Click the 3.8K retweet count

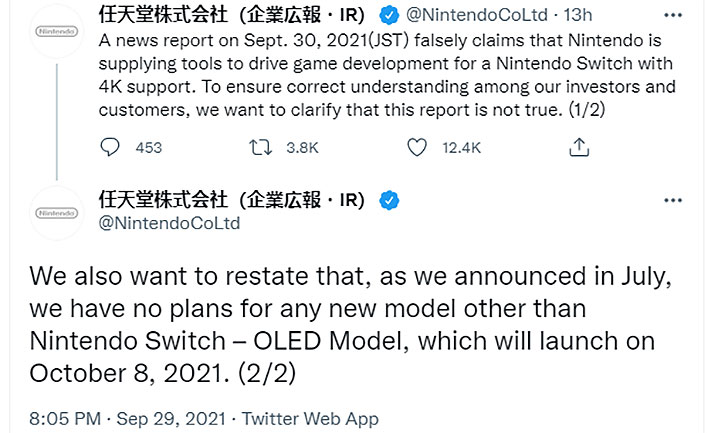(303, 148)
